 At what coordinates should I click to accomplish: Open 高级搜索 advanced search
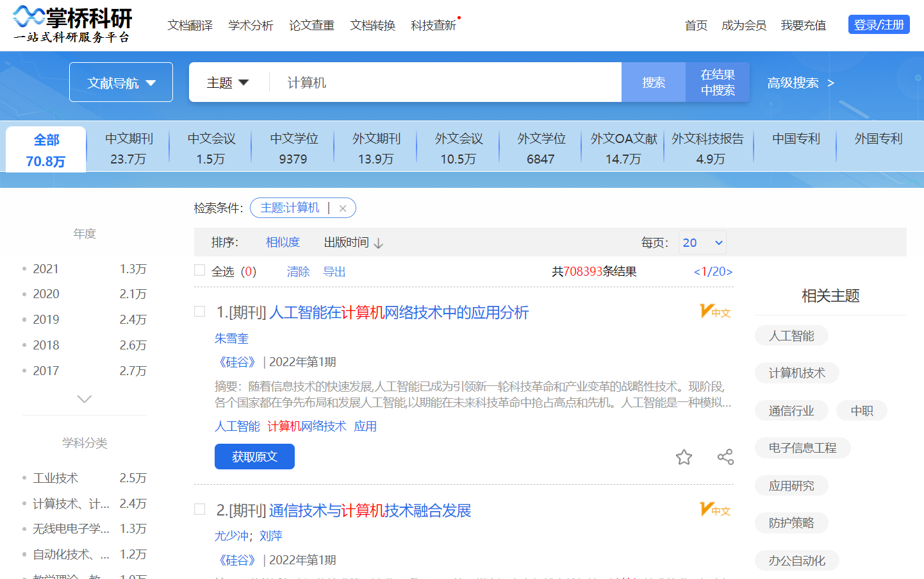pos(801,83)
